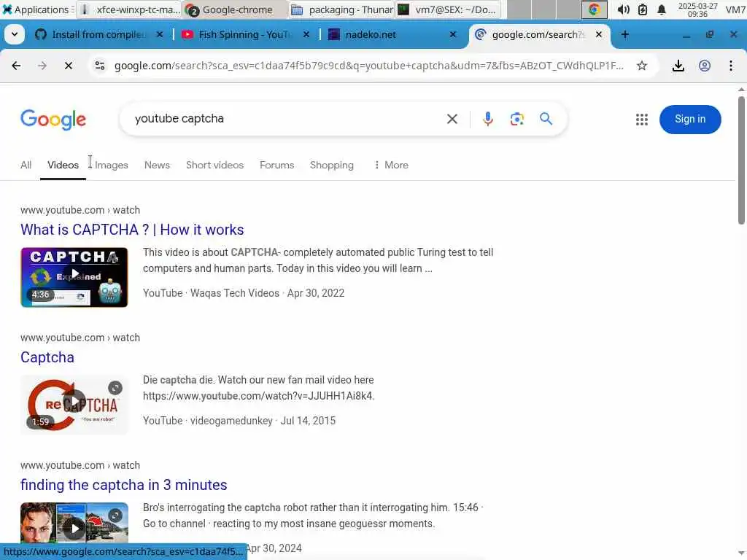
Task: Click the page vertical scrollbar
Action: [x=741, y=160]
